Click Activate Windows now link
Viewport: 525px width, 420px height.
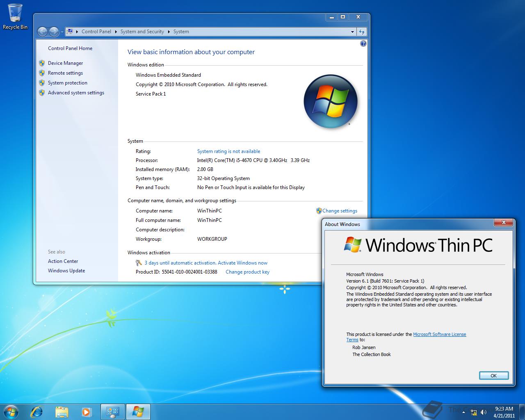[x=242, y=262]
